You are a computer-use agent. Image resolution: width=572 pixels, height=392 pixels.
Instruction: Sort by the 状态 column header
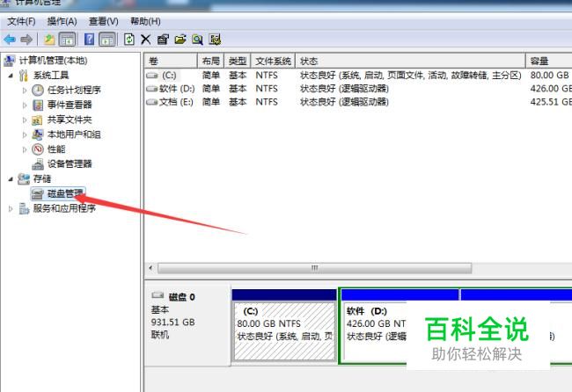coord(410,61)
